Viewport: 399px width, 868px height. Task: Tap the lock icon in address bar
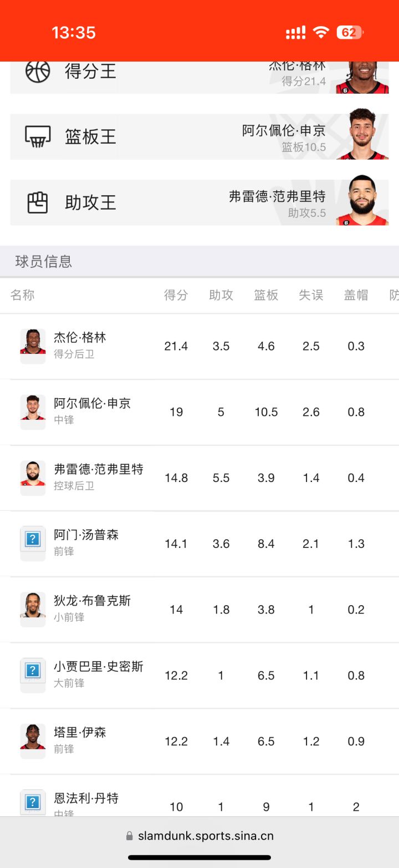pyautogui.click(x=130, y=836)
